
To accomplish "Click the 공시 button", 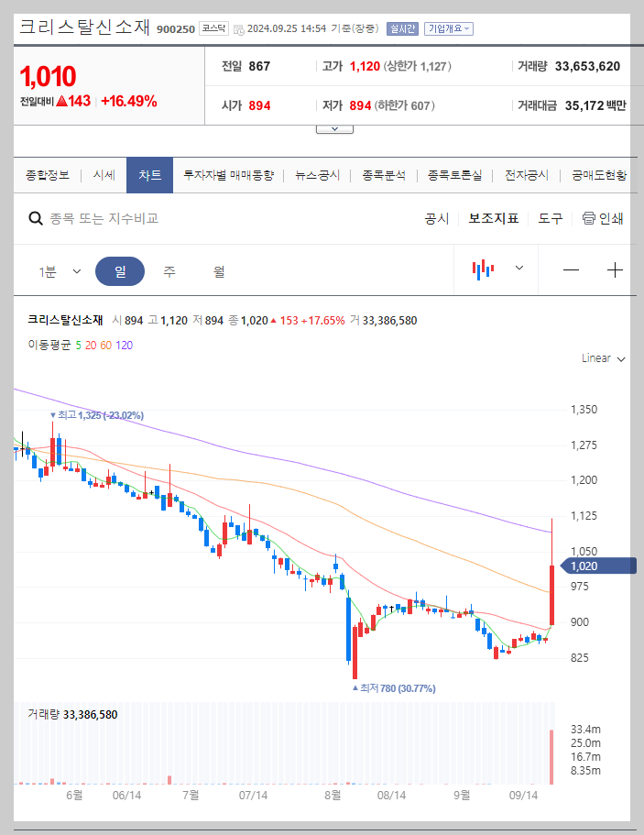I will (x=436, y=218).
